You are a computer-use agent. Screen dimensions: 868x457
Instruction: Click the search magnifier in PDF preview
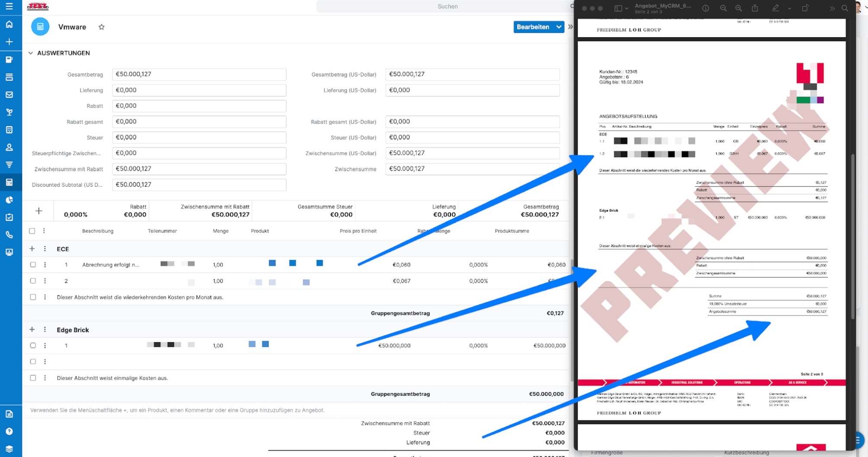[x=844, y=8]
